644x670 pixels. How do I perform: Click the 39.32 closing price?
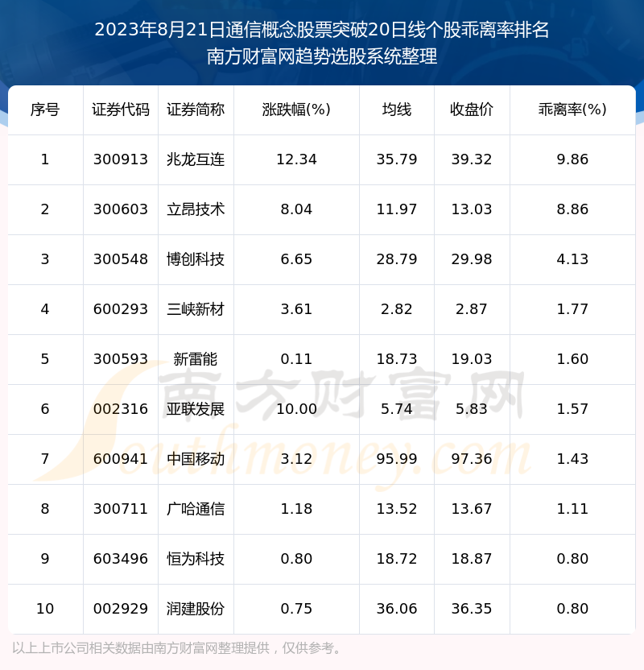(x=472, y=159)
